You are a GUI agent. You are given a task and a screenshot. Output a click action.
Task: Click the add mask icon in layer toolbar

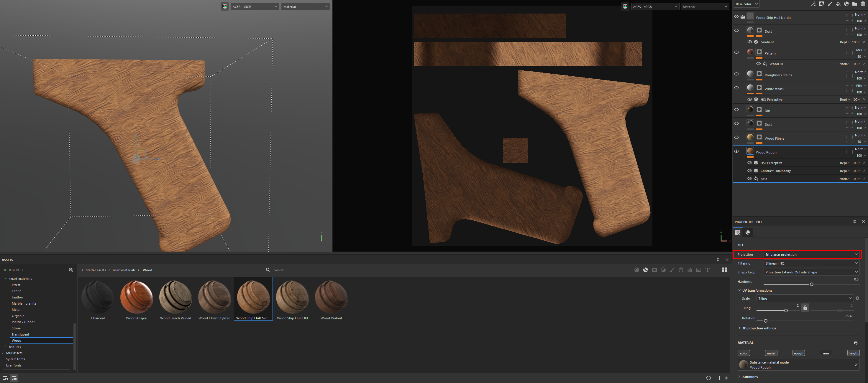click(x=821, y=4)
